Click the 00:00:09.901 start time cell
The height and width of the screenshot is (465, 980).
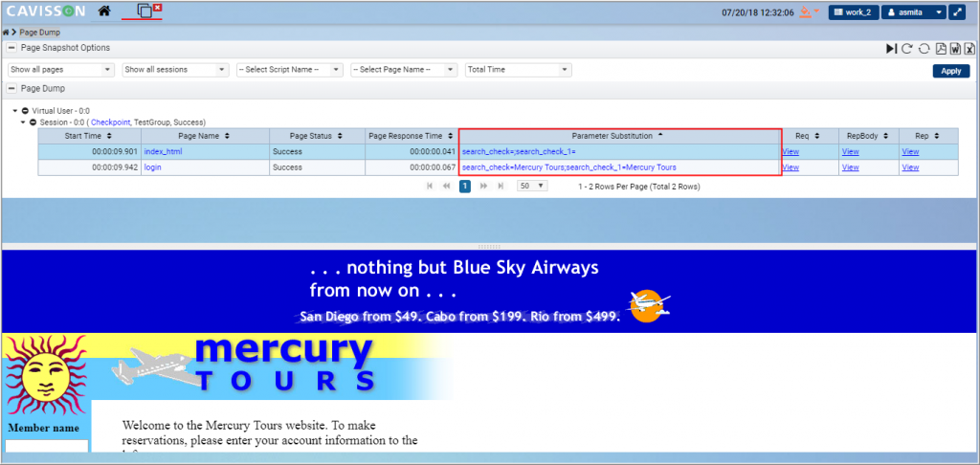click(89, 152)
